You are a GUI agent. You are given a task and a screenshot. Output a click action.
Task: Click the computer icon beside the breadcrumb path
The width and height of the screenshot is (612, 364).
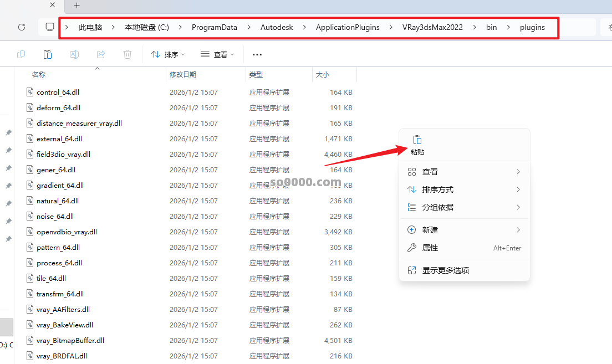pyautogui.click(x=50, y=26)
